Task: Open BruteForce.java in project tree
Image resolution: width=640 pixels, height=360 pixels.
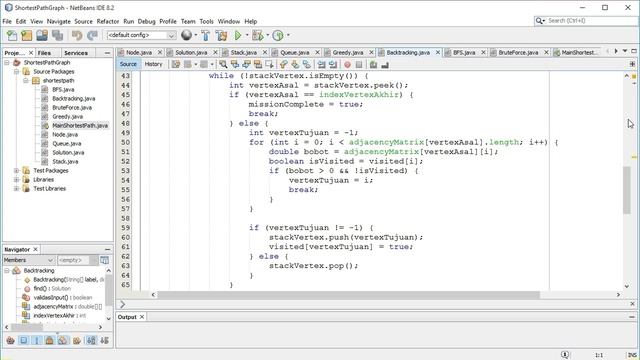Action: point(72,107)
